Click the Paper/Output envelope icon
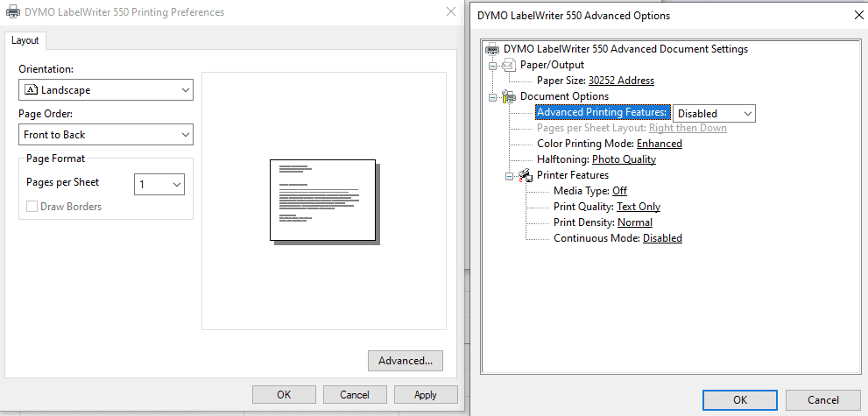 click(x=509, y=65)
